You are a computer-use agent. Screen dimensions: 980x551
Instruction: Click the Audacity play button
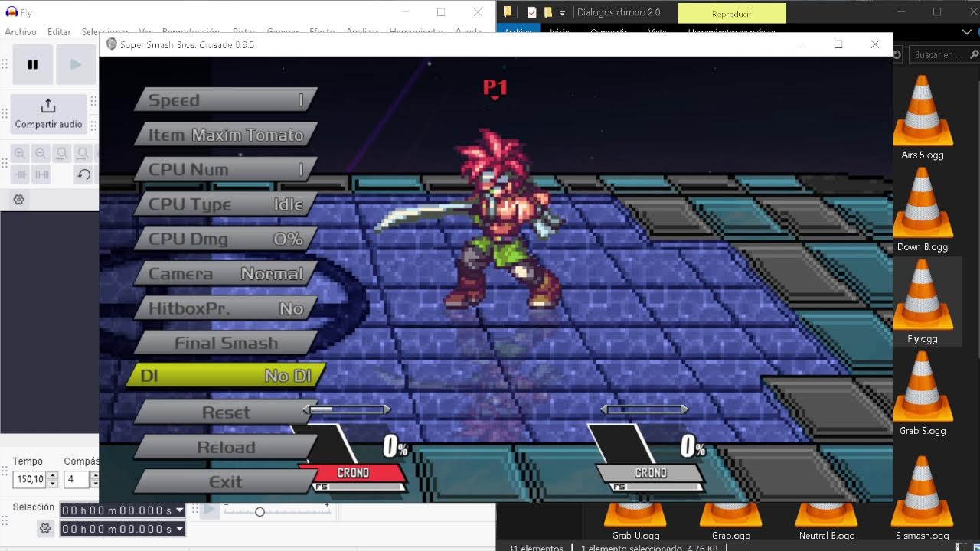pos(75,64)
